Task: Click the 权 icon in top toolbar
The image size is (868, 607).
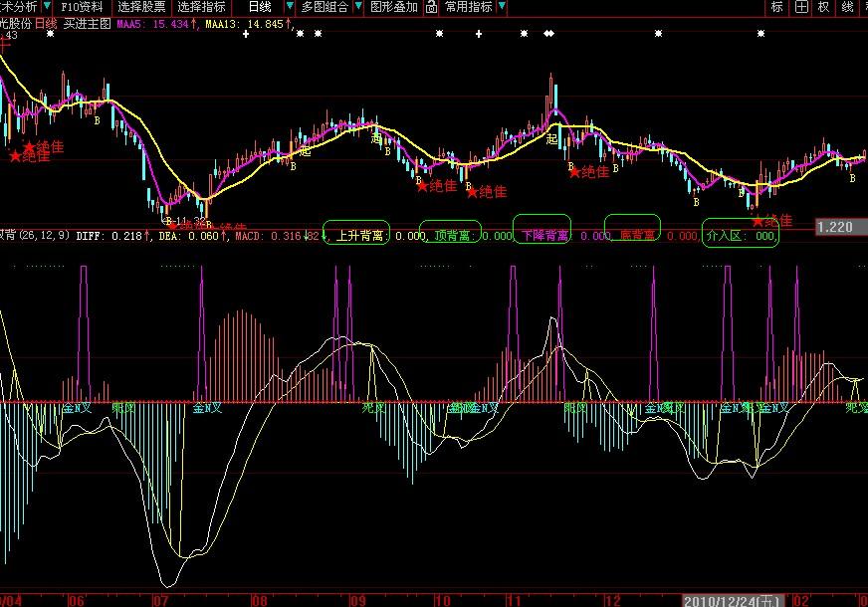Action: tap(823, 7)
